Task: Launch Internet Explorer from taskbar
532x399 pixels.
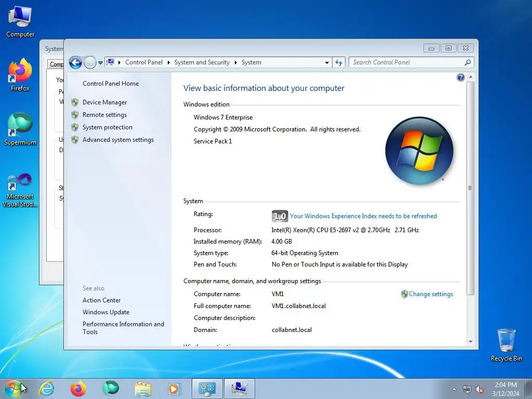Action: (x=46, y=389)
